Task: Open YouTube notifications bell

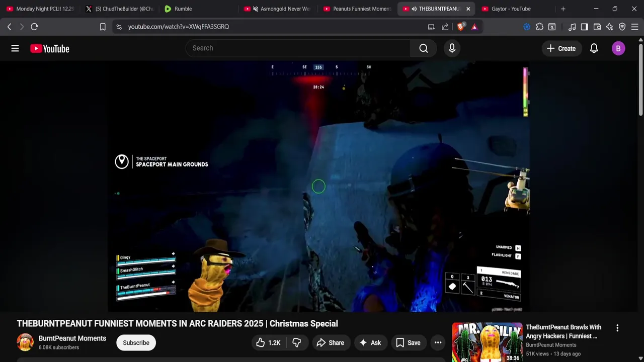Action: coord(594,48)
